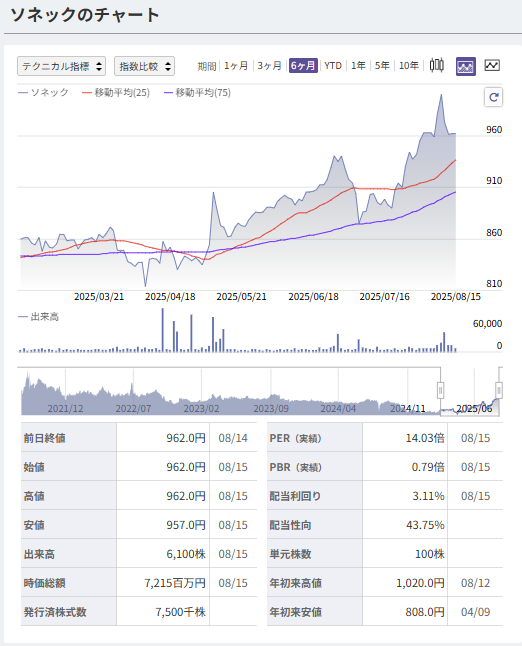Viewport: 522px width, 646px height.
Task: Toggle the 移動平均(75) legend entry
Action: coord(197,92)
